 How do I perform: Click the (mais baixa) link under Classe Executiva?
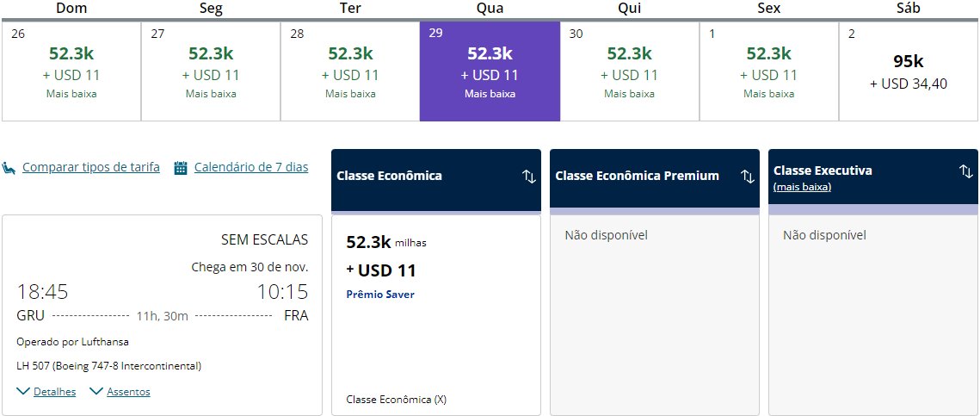[803, 187]
